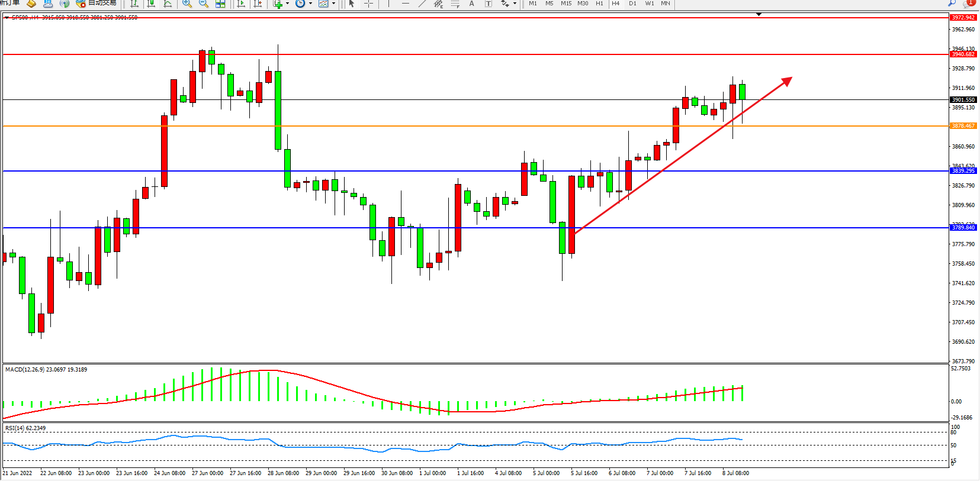Click the Zoom Out magnifier icon
The image size is (980, 481).
203,4
